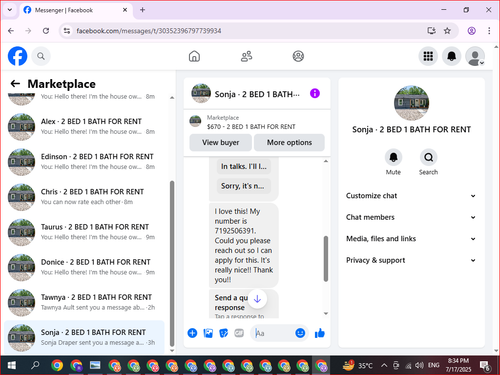Viewport: 500px width, 375px height.
Task: Select Sonja conversation in Marketplace list
Action: pos(85,337)
